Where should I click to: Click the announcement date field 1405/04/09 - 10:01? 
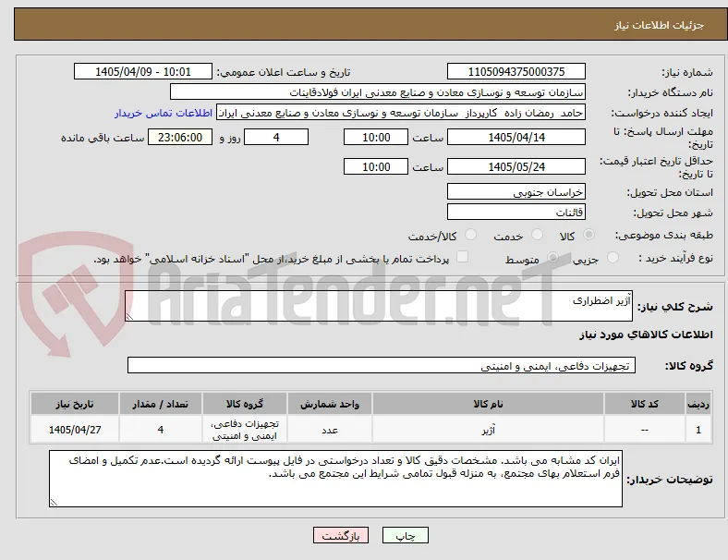pos(143,71)
